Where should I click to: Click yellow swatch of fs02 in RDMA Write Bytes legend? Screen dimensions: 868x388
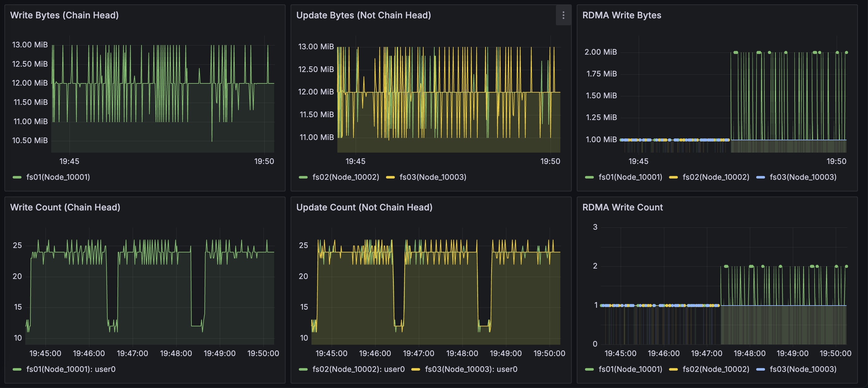673,177
